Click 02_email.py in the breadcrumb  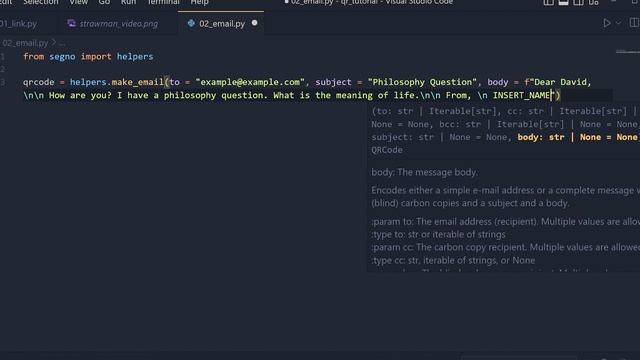(25, 43)
